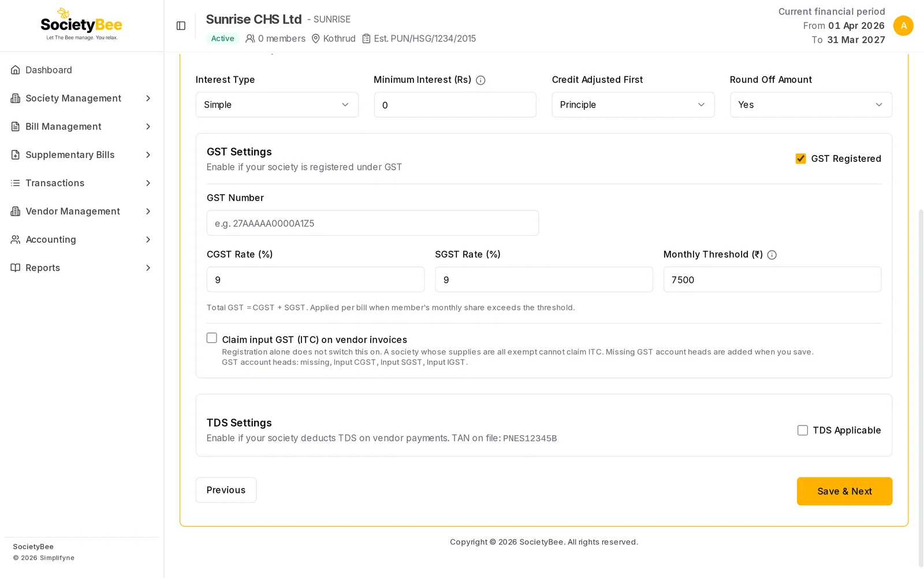924x578 pixels.
Task: Click the Previous button
Action: pyautogui.click(x=226, y=490)
